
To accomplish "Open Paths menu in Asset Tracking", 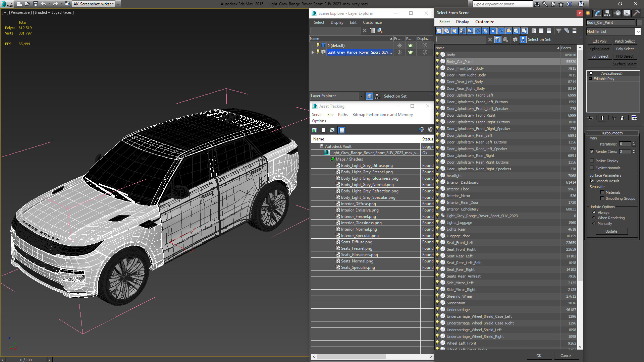I will [343, 115].
